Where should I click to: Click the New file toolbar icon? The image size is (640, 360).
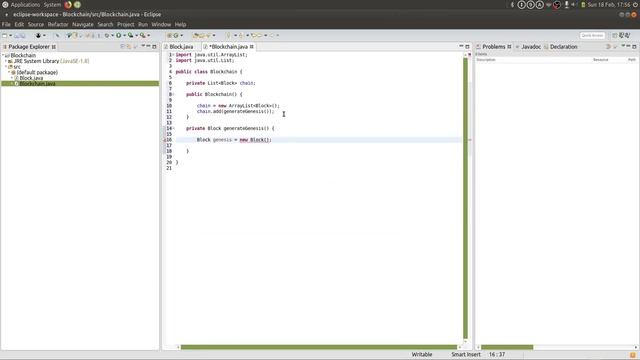4,36
